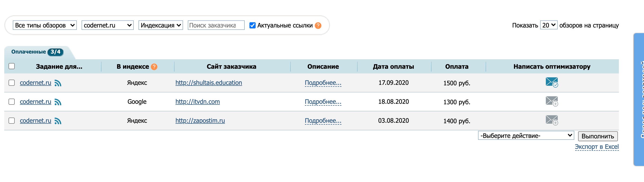Tick the select-all checkbox in table header
This screenshot has height=182, width=644.
pos(12,66)
